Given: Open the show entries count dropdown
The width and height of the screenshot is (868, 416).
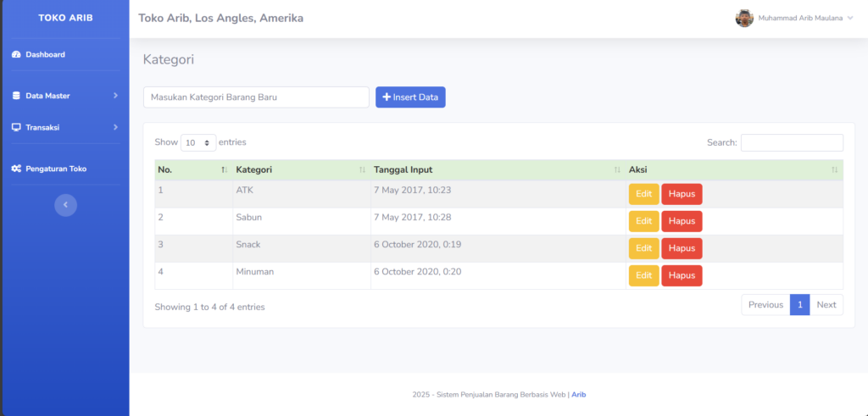Looking at the screenshot, I should click(198, 142).
